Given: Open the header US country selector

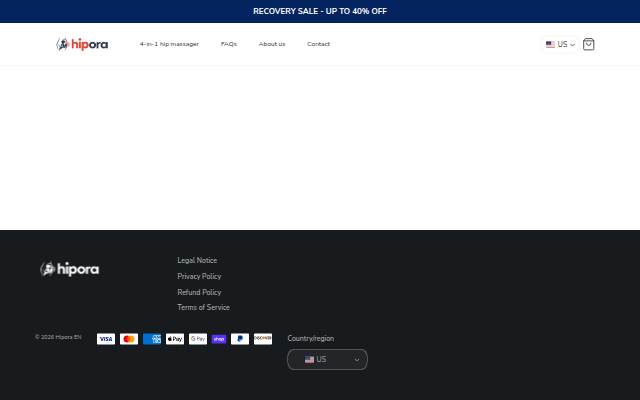Looking at the screenshot, I should 560,44.
